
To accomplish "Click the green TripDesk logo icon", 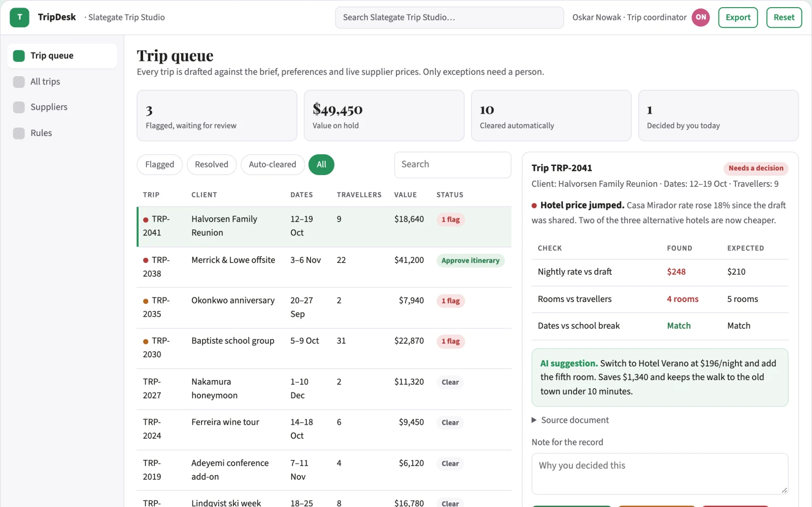I will pos(19,17).
